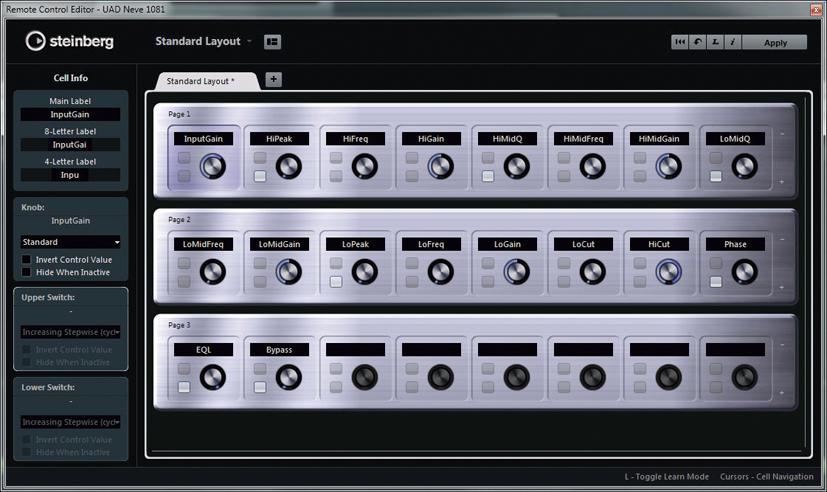This screenshot has height=492, width=827.
Task: Open Lower Switch Increasing Stepwise dropdown
Action: point(71,422)
